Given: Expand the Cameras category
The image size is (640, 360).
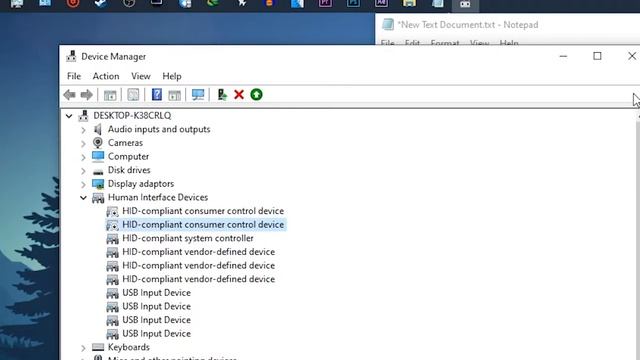Looking at the screenshot, I should tap(83, 144).
